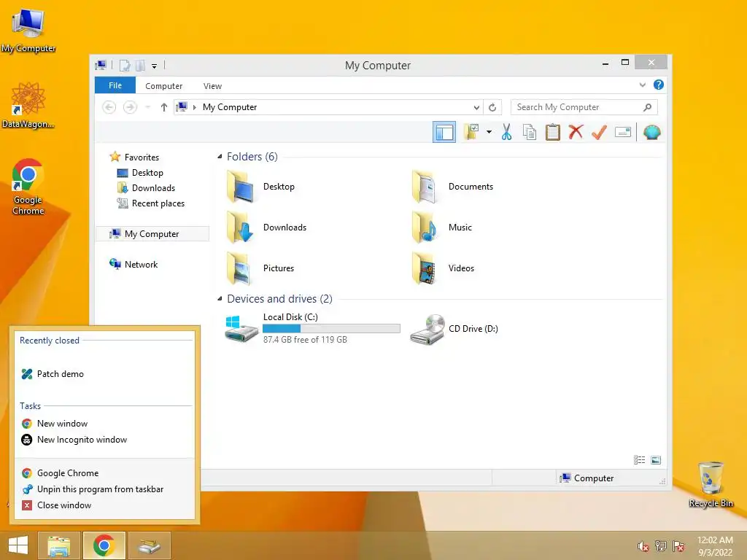747x560 pixels.
Task: Select the Videos folder
Action: (x=443, y=268)
